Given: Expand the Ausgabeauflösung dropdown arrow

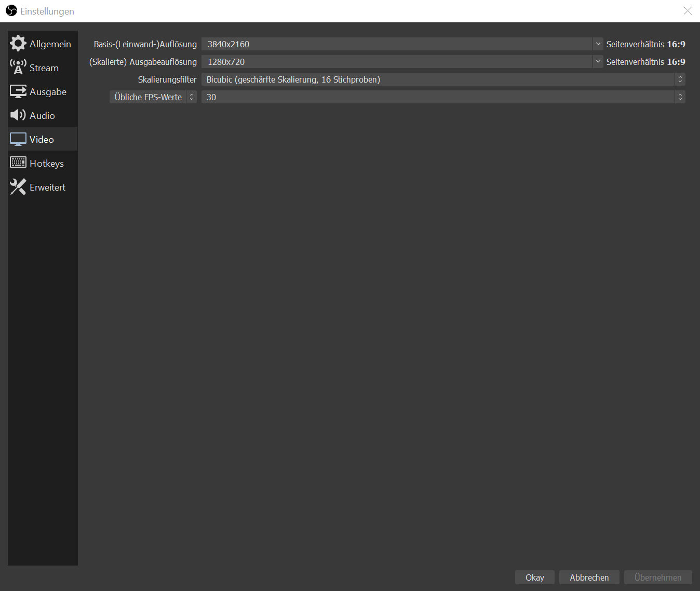Looking at the screenshot, I should (x=598, y=62).
